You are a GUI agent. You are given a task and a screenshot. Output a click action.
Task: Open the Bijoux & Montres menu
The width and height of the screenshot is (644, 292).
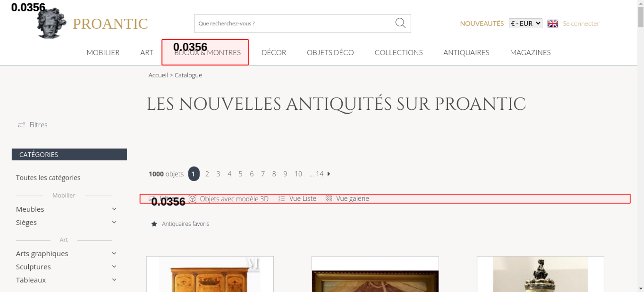[x=207, y=52]
